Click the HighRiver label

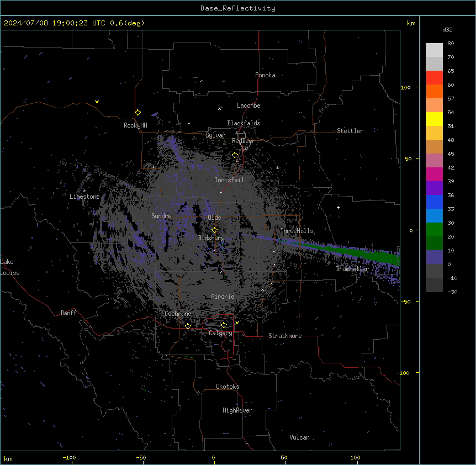coord(237,410)
